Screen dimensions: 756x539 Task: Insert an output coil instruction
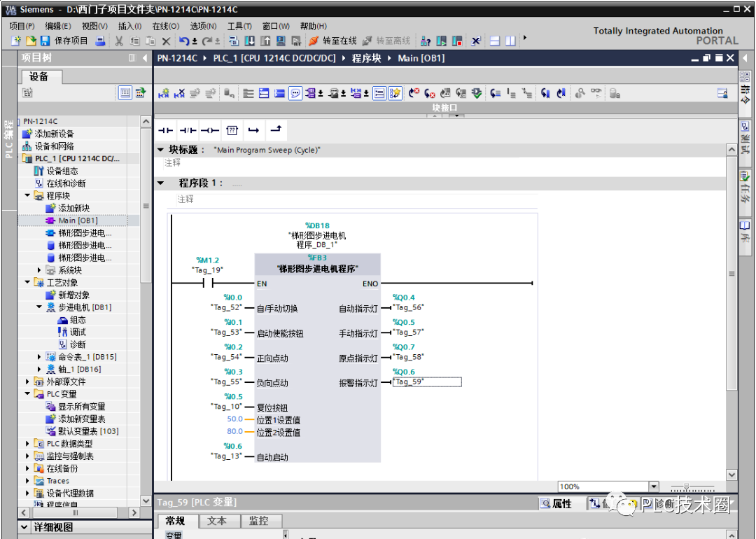pos(210,130)
